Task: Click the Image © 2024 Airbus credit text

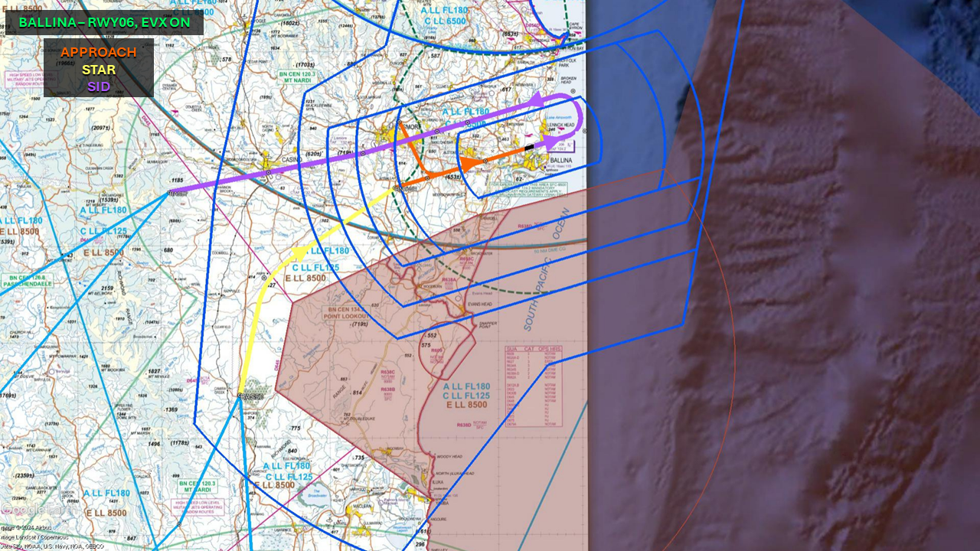Action: pyautogui.click(x=25, y=530)
